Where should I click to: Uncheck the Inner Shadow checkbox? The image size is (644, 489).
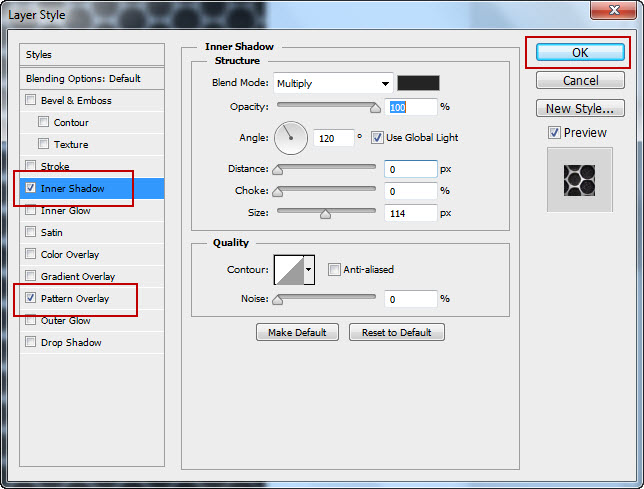30,188
